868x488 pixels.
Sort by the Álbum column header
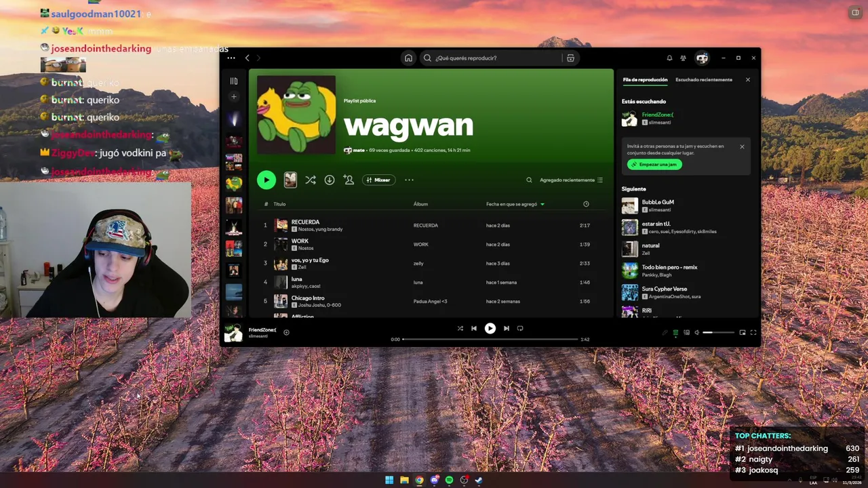(420, 204)
